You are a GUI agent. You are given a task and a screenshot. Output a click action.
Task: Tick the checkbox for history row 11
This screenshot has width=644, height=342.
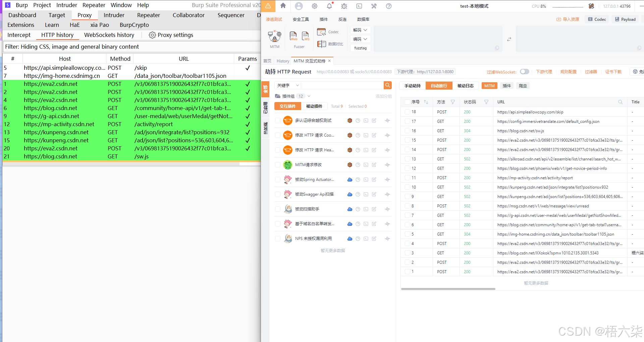(407, 178)
